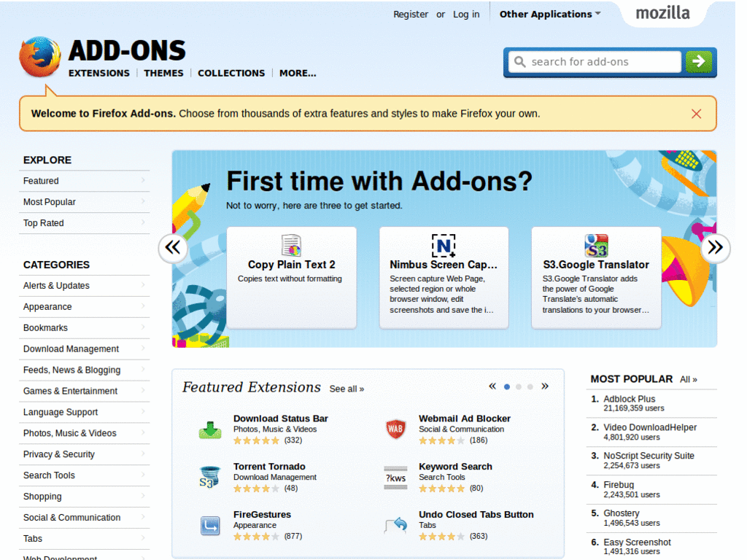
Task: Show next featured extensions page
Action: 545,386
